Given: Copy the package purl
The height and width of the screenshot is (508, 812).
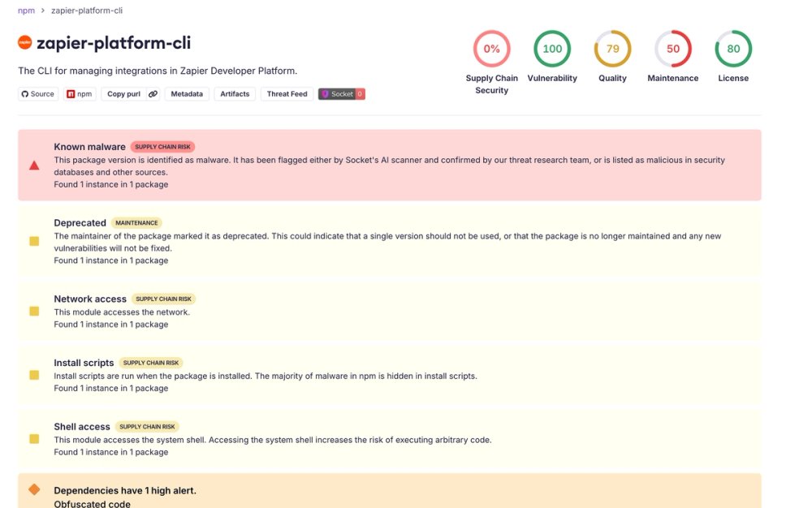Looking at the screenshot, I should coord(123,93).
